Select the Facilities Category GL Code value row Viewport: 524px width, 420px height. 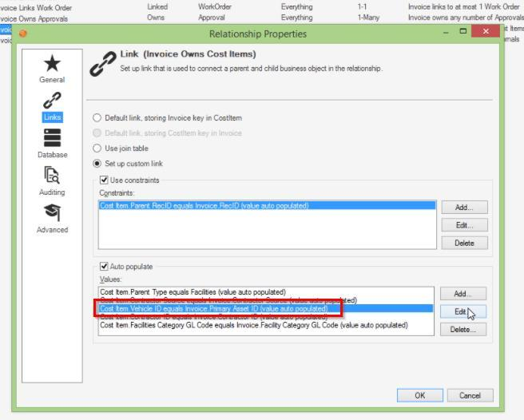pos(253,325)
